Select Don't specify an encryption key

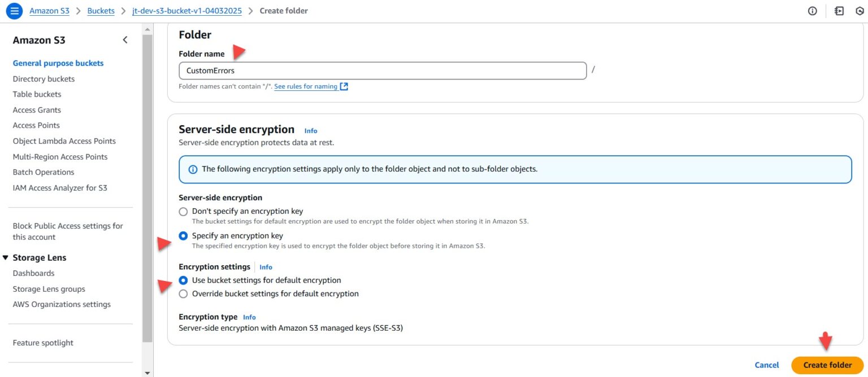pos(183,211)
